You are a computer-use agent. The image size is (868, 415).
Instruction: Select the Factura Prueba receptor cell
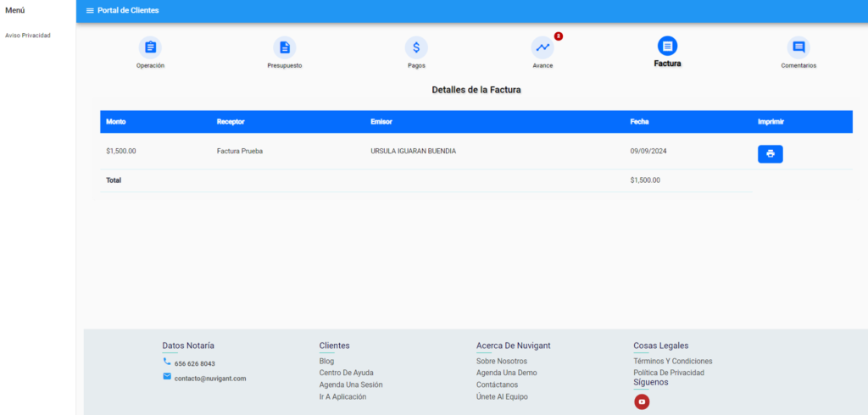pos(240,151)
